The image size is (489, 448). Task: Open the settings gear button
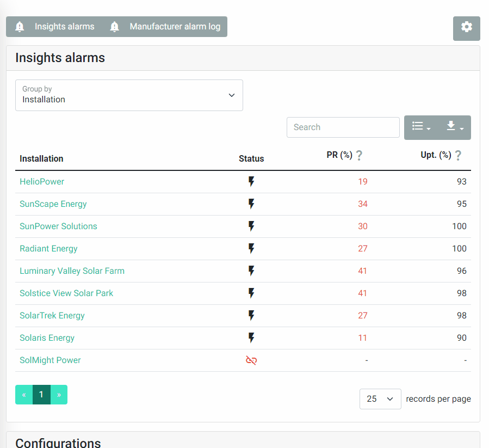pos(466,28)
